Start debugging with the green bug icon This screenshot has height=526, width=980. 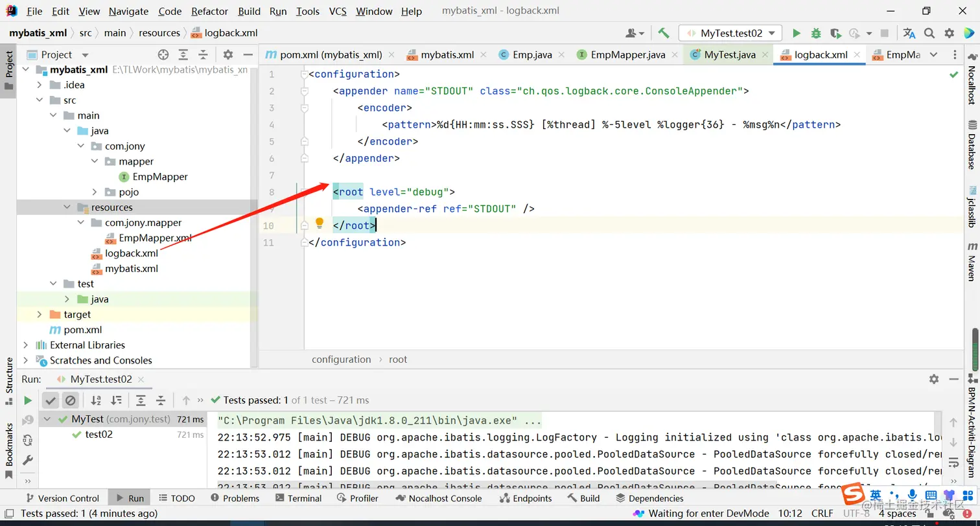coord(816,33)
